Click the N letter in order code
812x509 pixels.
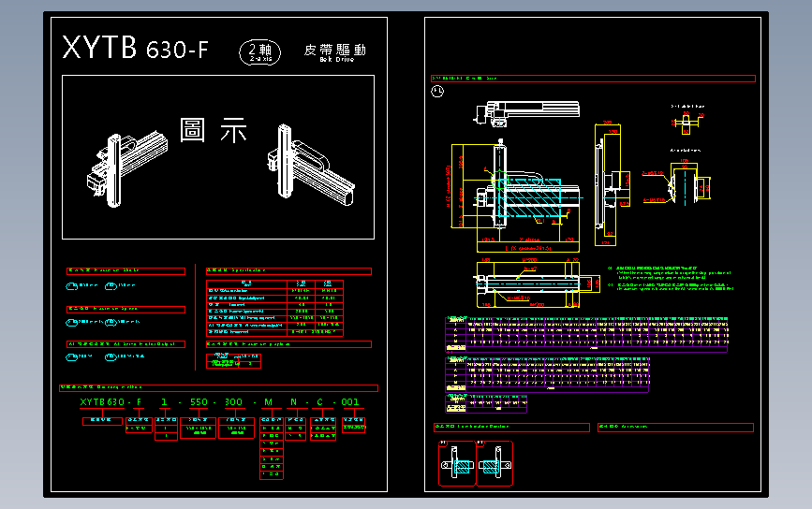click(294, 402)
